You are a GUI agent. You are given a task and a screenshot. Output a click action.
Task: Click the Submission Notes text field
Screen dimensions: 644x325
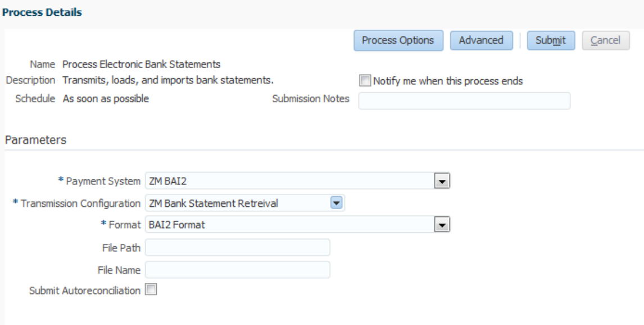click(x=464, y=100)
